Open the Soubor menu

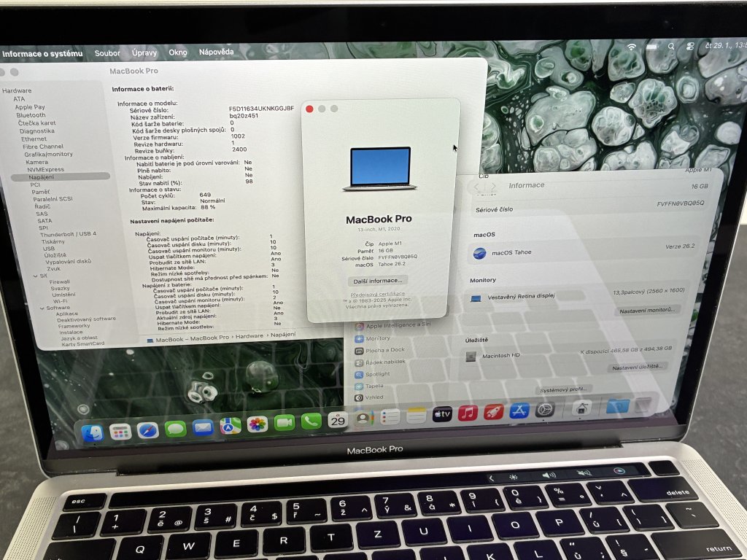(107, 53)
